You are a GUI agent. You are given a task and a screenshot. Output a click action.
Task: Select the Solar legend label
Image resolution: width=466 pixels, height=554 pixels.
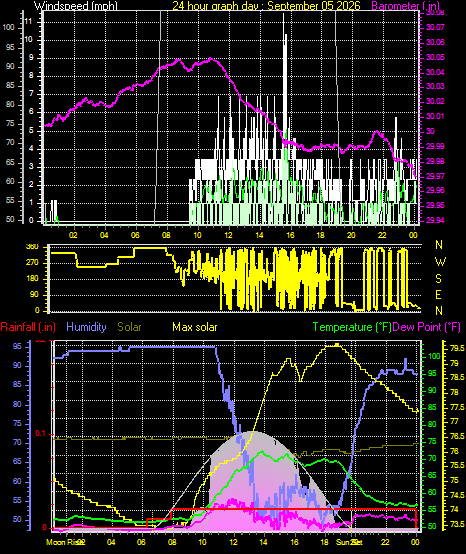pos(129,327)
